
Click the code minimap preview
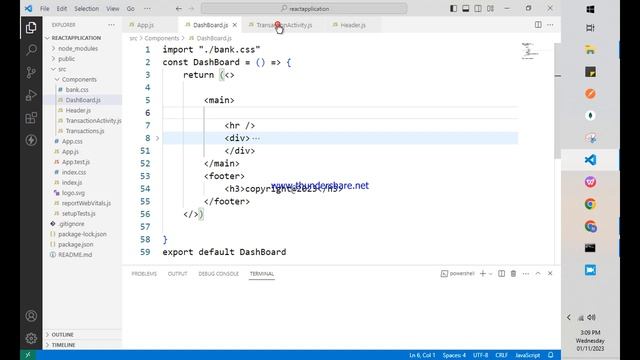point(530,51)
